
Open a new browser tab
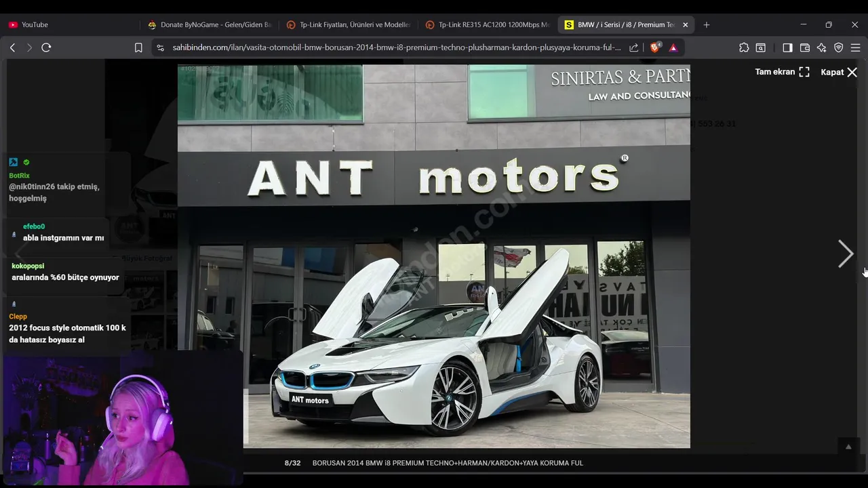coord(707,24)
